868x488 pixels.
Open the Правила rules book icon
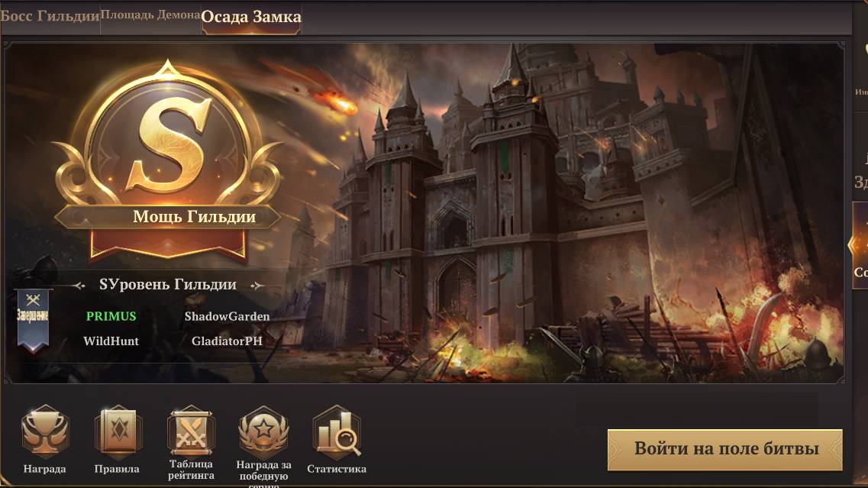click(x=117, y=431)
